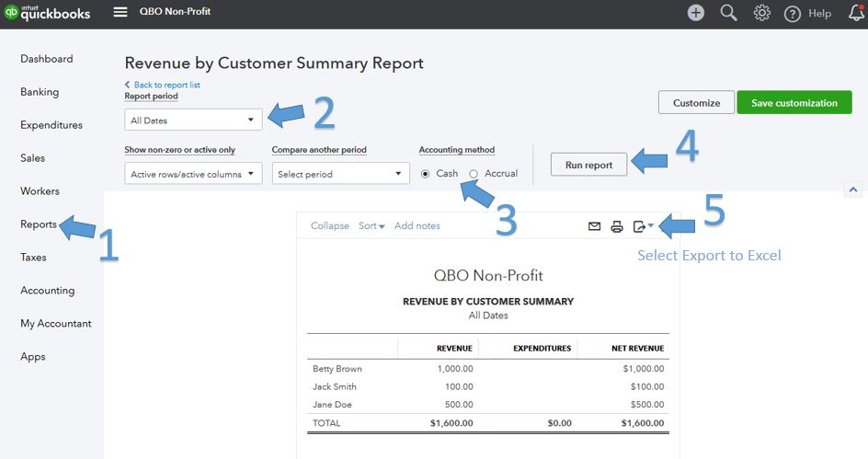
Task: Open Apps in sidebar
Action: tap(33, 357)
